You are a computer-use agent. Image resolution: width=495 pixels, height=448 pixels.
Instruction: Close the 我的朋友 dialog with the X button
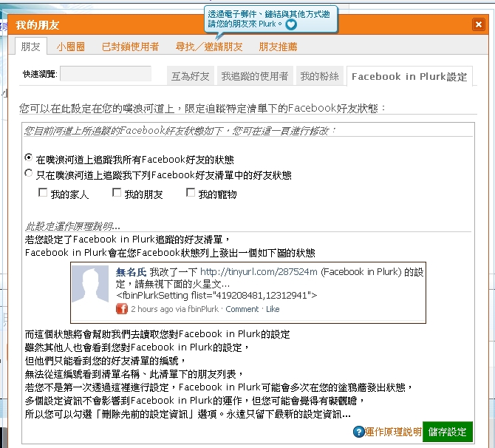[x=478, y=24]
